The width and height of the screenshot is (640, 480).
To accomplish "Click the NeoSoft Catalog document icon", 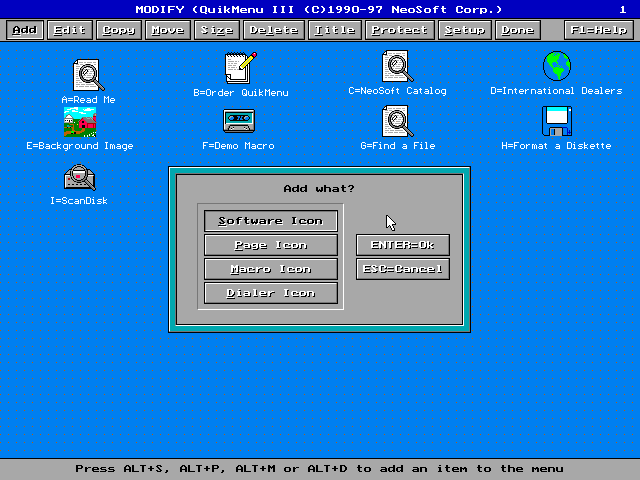I will pos(398,66).
